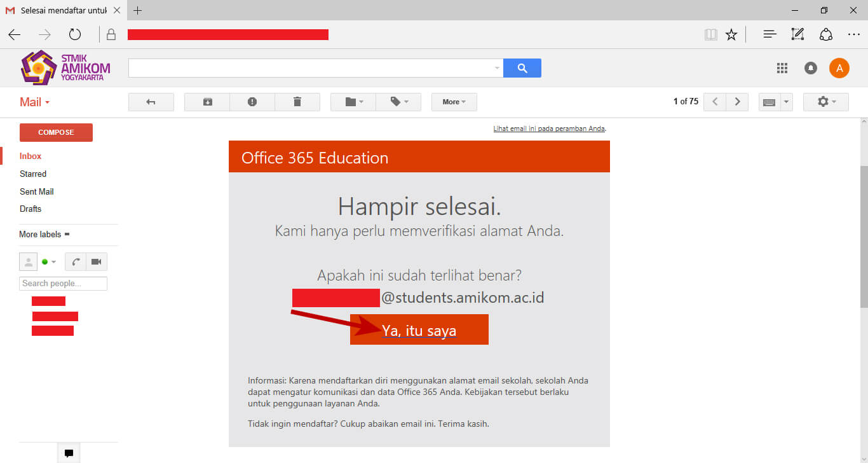Open the Google apps grid
Viewport: 868px width, 463px height.
point(782,68)
